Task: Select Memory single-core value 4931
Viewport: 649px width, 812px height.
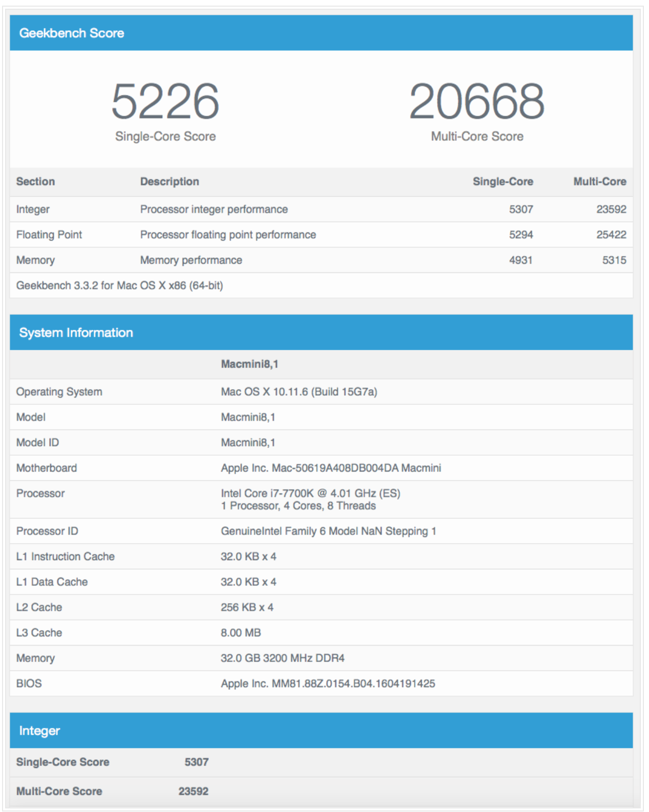Action: tap(521, 260)
